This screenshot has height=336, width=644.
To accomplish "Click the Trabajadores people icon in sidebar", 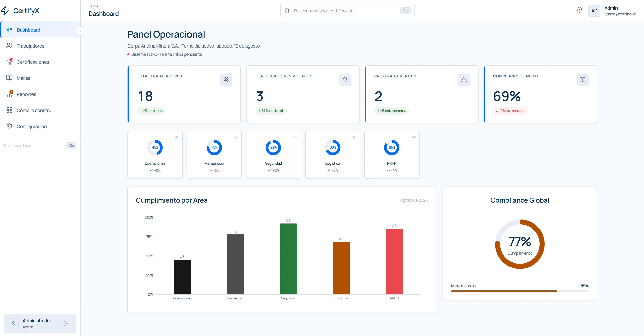I will (x=9, y=46).
